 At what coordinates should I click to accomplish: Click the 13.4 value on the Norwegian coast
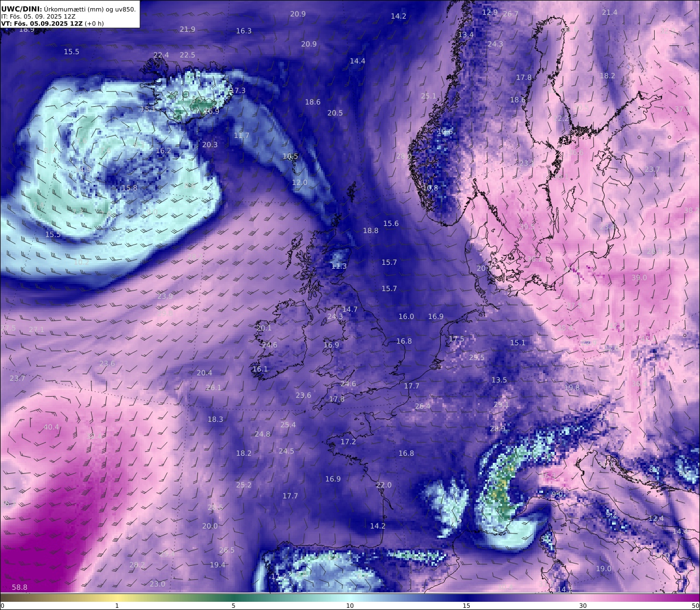click(x=466, y=34)
